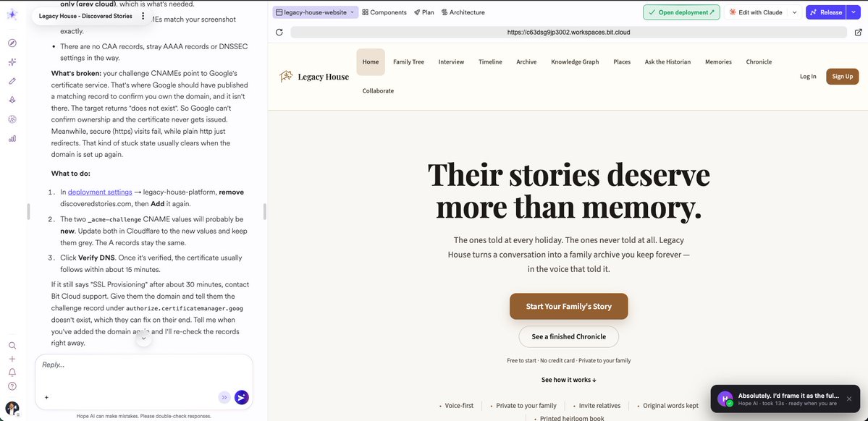Reload the preview with the refresh icon
868x421 pixels.
tap(279, 32)
